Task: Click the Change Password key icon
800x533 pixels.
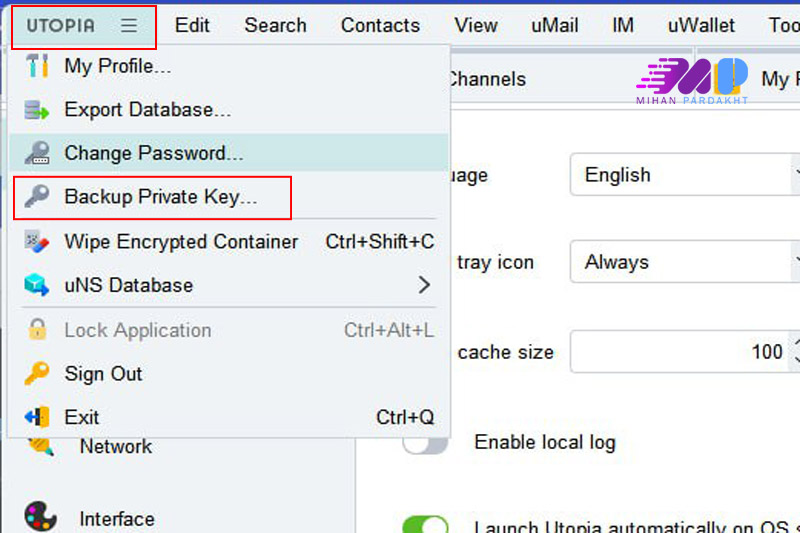Action: [x=37, y=154]
